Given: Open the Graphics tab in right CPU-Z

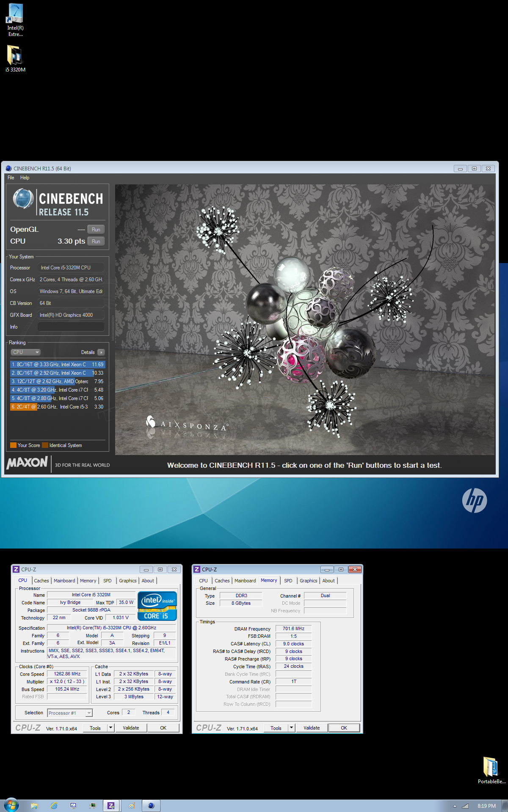Looking at the screenshot, I should (x=308, y=581).
